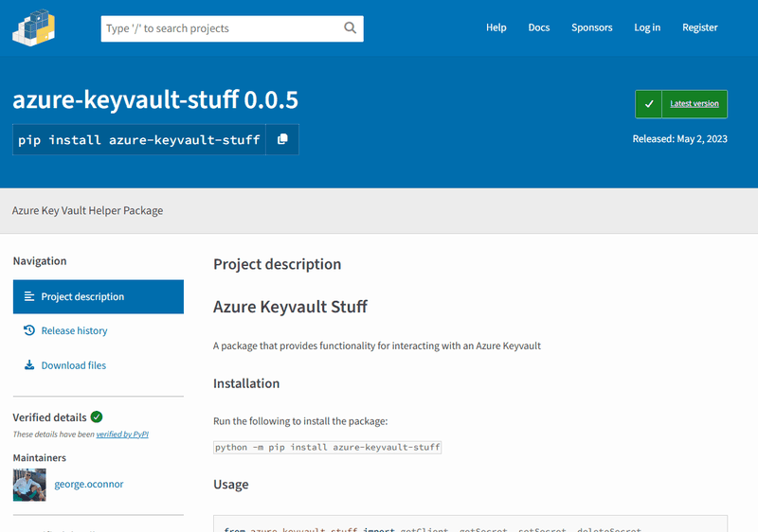Follow the verified by PyPI link
758x532 pixels.
(x=122, y=434)
